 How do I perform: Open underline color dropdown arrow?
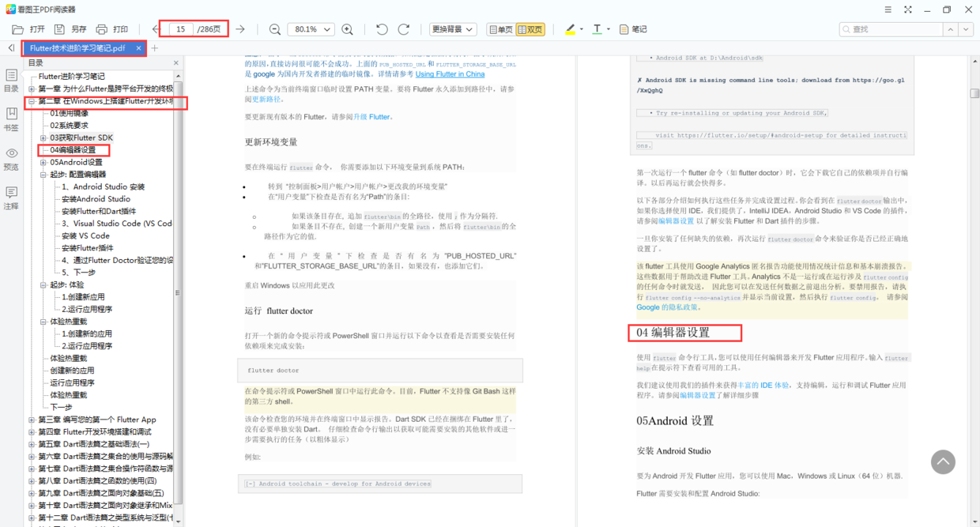[609, 29]
